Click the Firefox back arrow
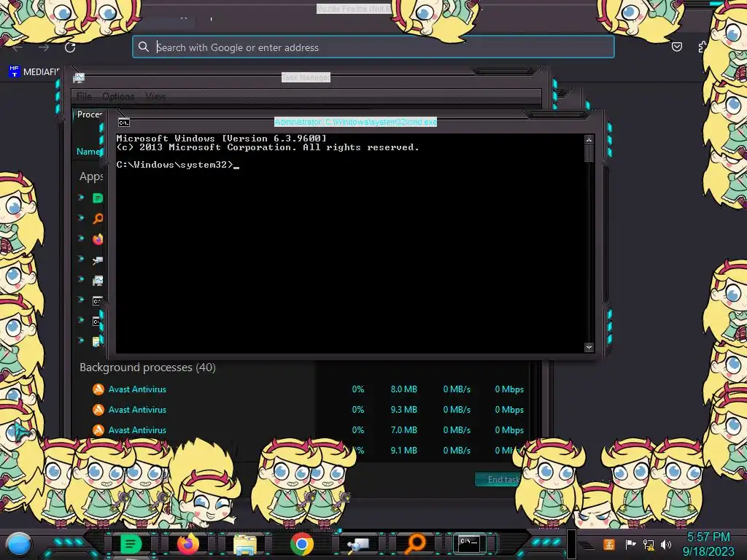This screenshot has height=560, width=747. pyautogui.click(x=18, y=47)
